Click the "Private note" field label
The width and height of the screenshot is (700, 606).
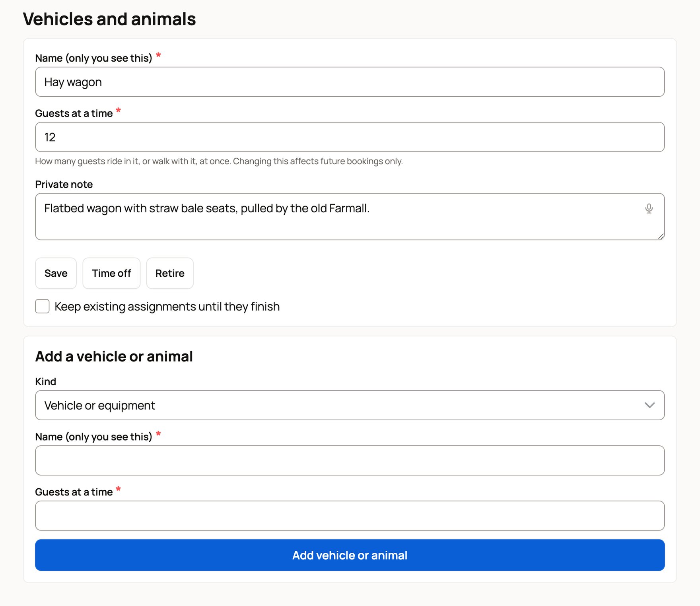tap(64, 185)
